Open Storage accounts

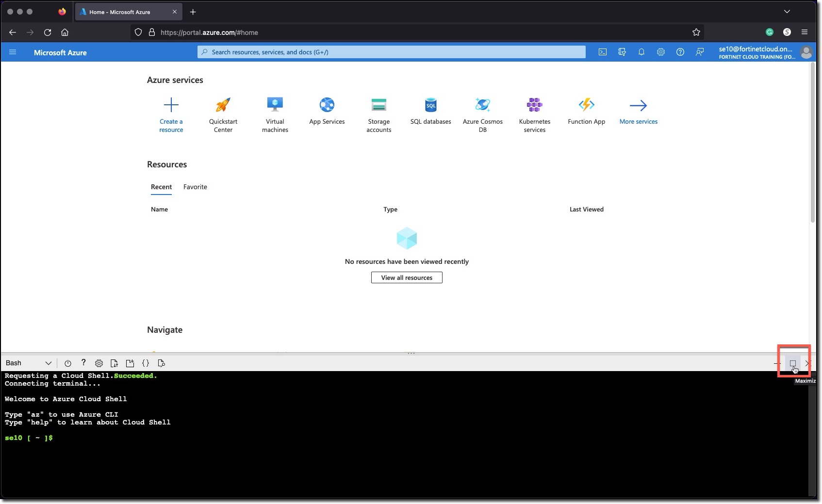tap(379, 115)
